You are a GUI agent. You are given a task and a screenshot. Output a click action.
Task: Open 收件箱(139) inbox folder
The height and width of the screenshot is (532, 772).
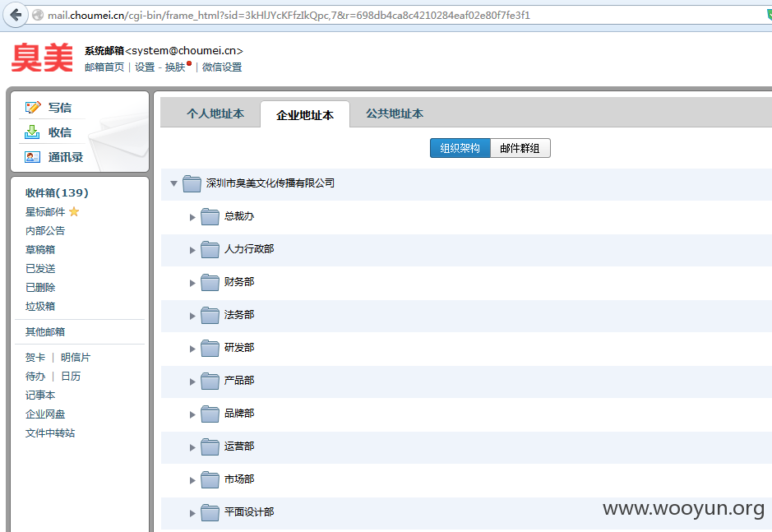click(57, 192)
